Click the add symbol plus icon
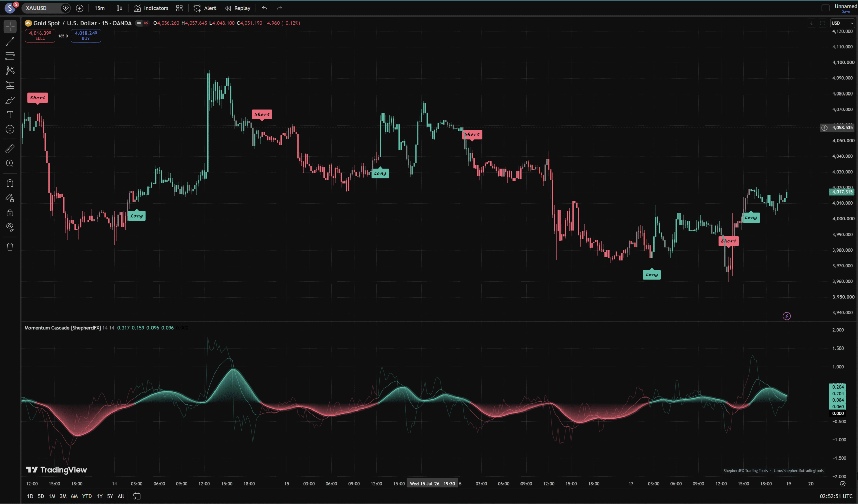 coord(80,8)
